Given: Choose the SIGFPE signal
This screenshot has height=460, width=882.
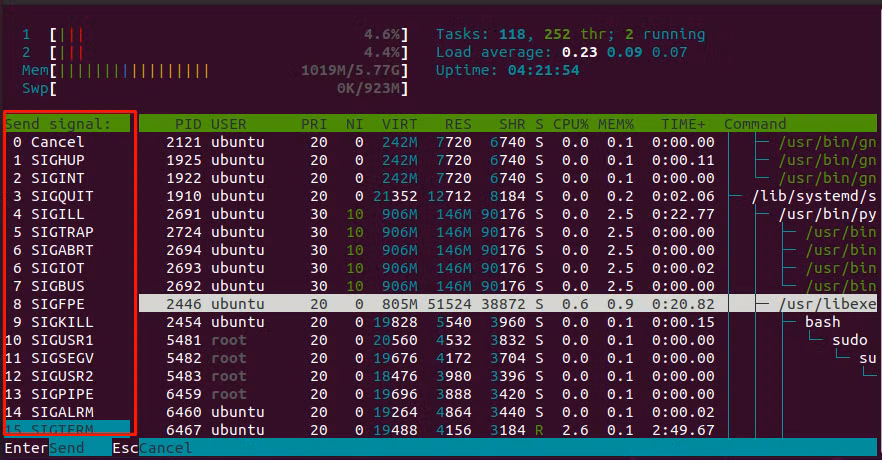Looking at the screenshot, I should tap(68, 304).
